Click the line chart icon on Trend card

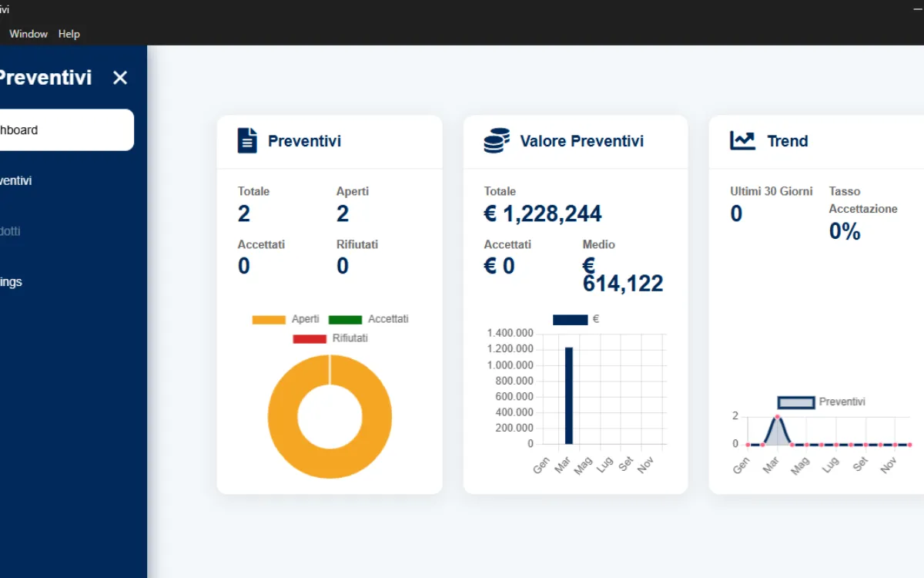pyautogui.click(x=742, y=141)
